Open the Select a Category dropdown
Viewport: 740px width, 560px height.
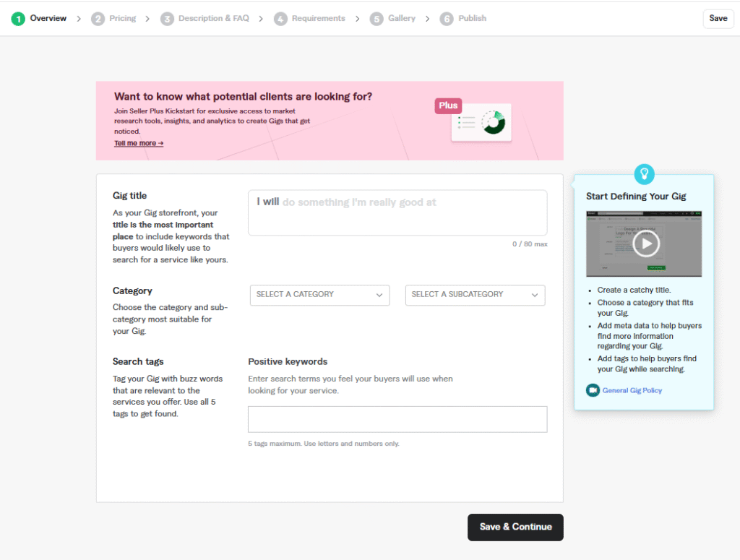[319, 295]
